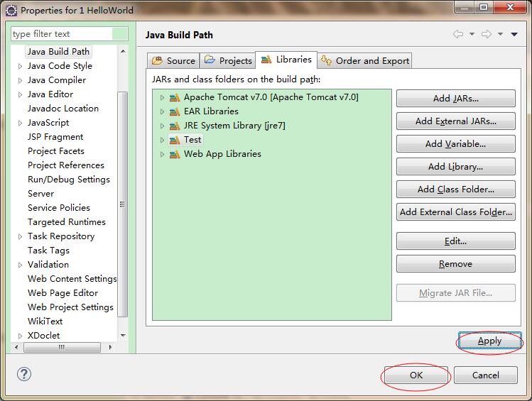This screenshot has width=532, height=401.
Task: Select the Libraries tab
Action: click(x=286, y=60)
